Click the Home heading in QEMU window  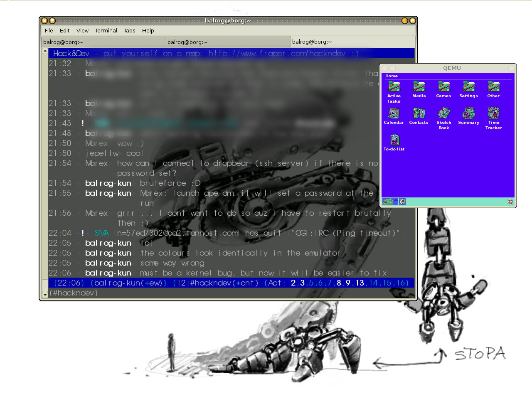pyautogui.click(x=392, y=76)
